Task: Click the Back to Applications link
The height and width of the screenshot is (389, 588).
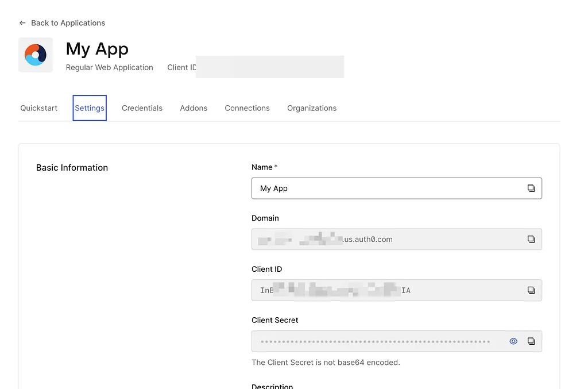Action: 68,23
